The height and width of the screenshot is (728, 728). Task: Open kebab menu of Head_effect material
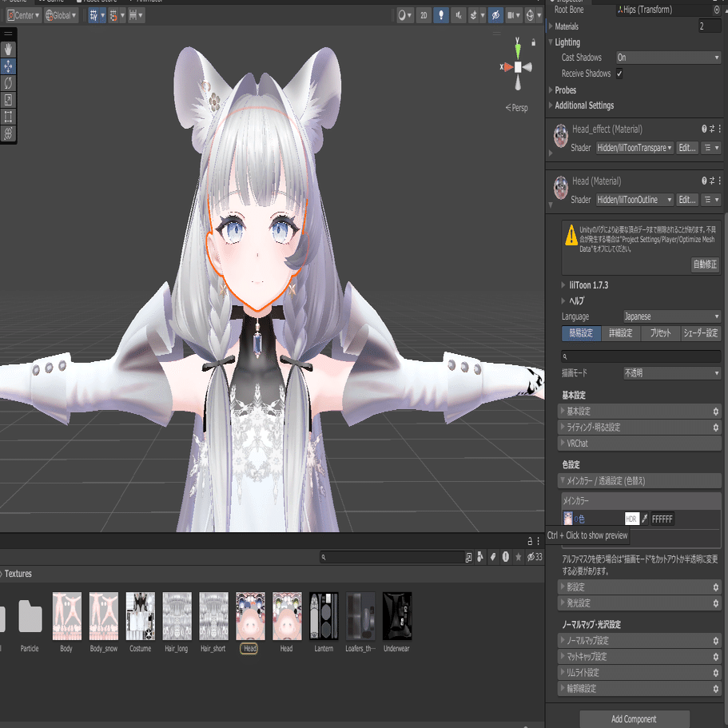coord(720,129)
